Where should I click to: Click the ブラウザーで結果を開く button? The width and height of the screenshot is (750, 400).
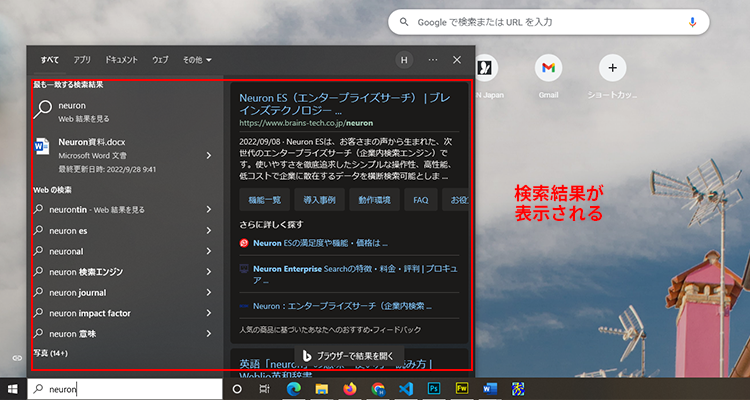click(x=347, y=355)
